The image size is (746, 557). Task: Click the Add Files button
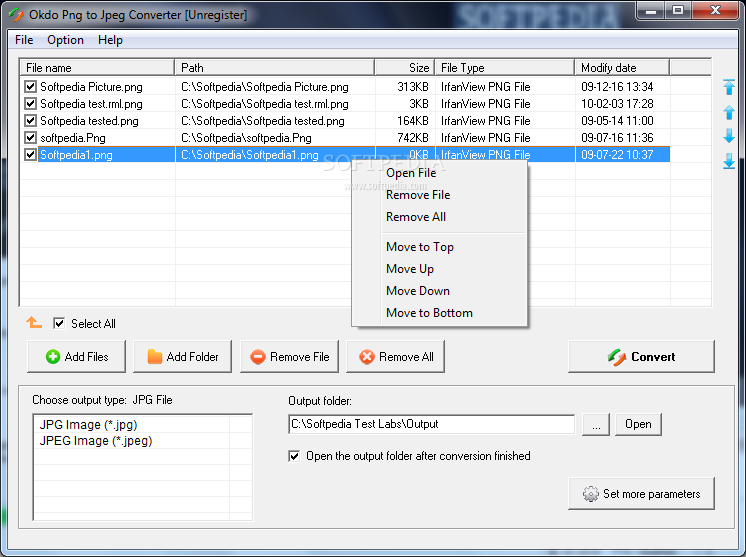77,356
